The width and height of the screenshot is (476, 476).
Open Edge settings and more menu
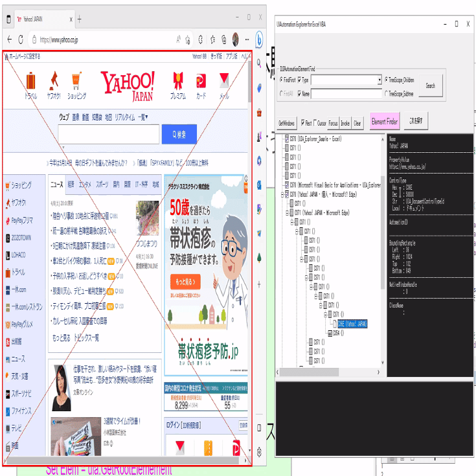coord(247,40)
